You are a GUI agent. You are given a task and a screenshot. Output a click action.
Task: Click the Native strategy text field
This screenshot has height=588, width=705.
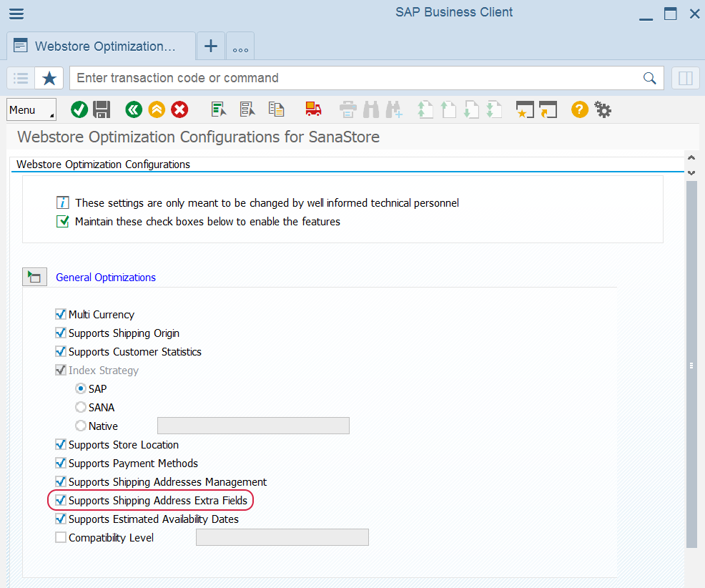click(x=253, y=426)
